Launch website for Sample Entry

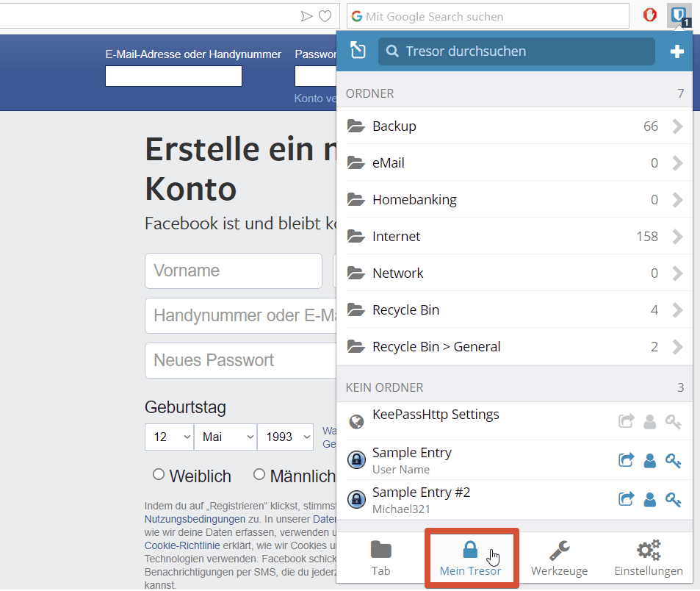pos(627,460)
